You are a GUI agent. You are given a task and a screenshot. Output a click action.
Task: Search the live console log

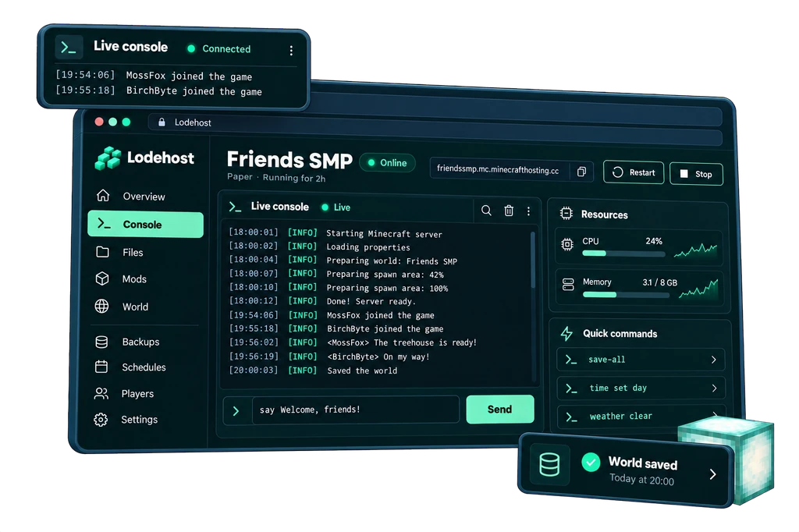point(486,211)
